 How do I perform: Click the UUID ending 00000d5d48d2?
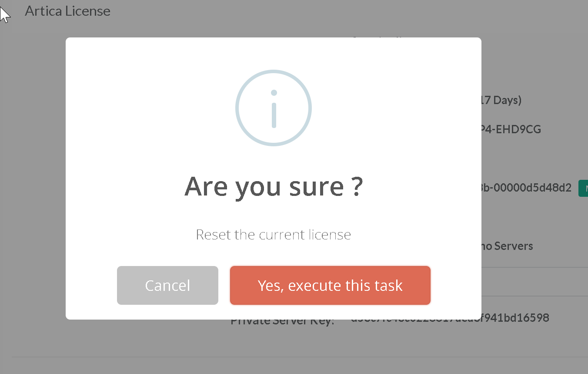click(526, 189)
